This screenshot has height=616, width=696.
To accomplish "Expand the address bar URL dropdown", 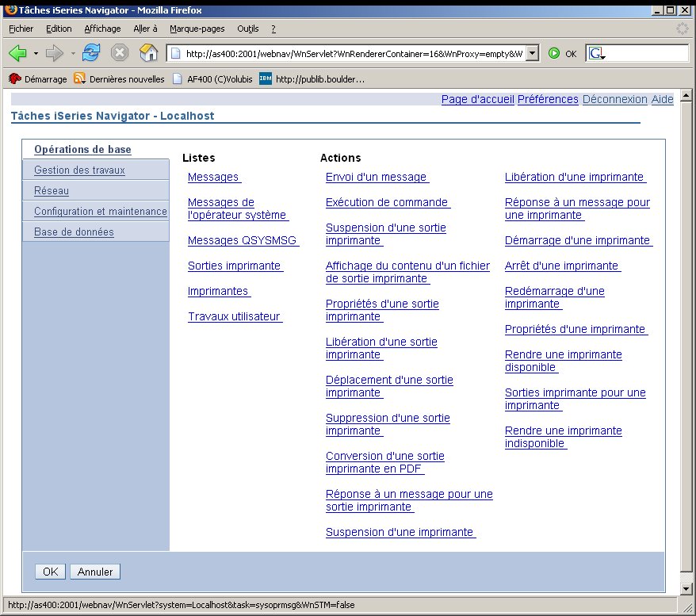I will tap(532, 54).
